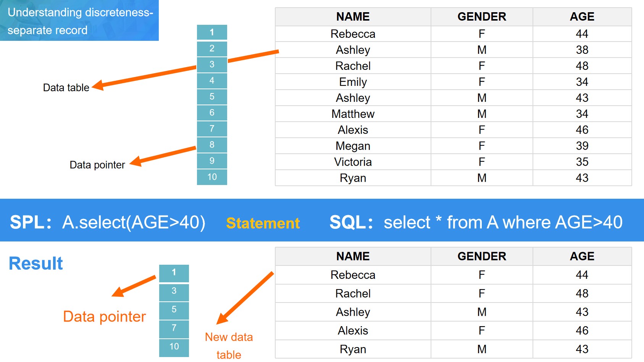Click the "Victoria" name cell
644x362 pixels.
coord(353,162)
